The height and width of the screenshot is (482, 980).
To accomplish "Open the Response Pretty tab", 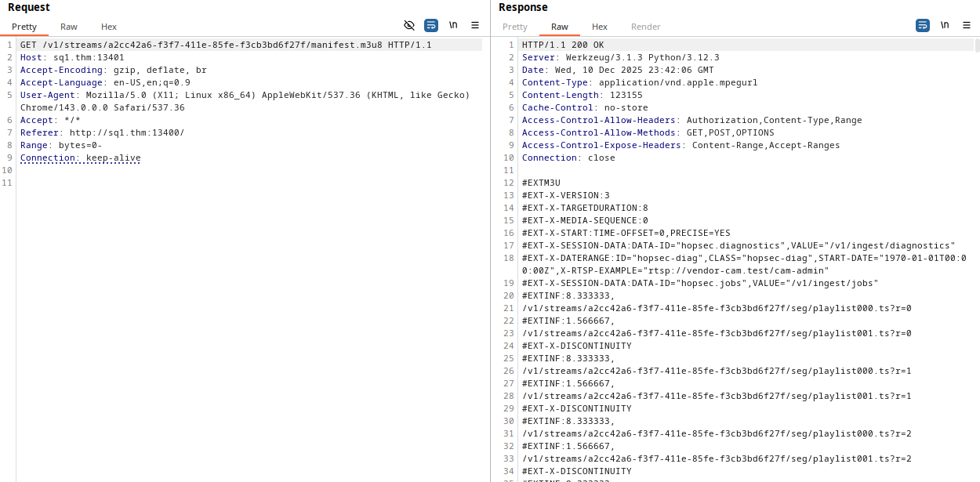I will (515, 27).
